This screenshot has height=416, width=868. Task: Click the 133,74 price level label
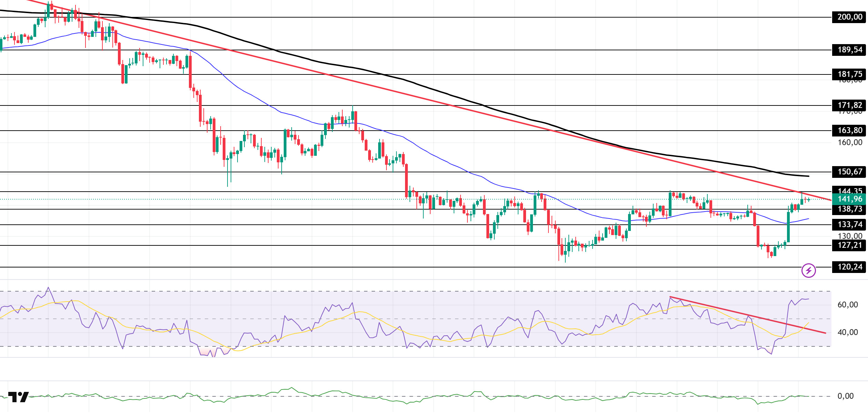849,224
